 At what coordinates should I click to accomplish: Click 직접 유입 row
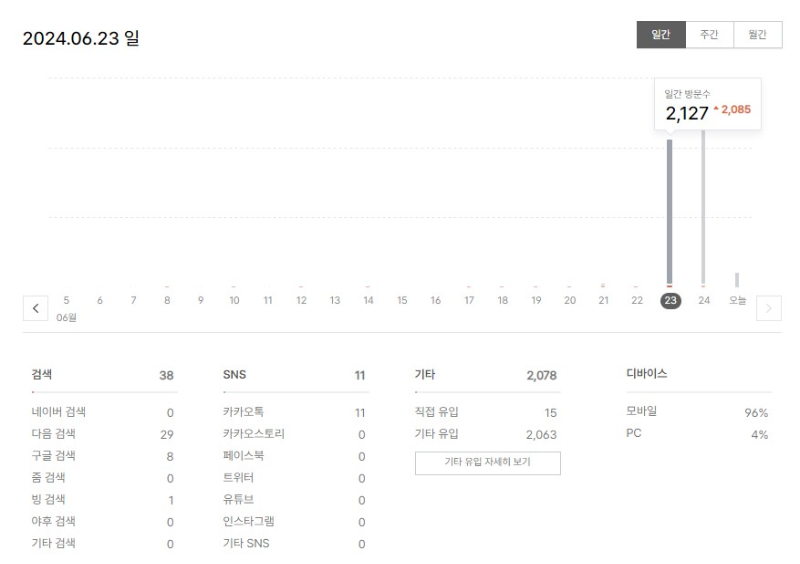[x=486, y=412]
